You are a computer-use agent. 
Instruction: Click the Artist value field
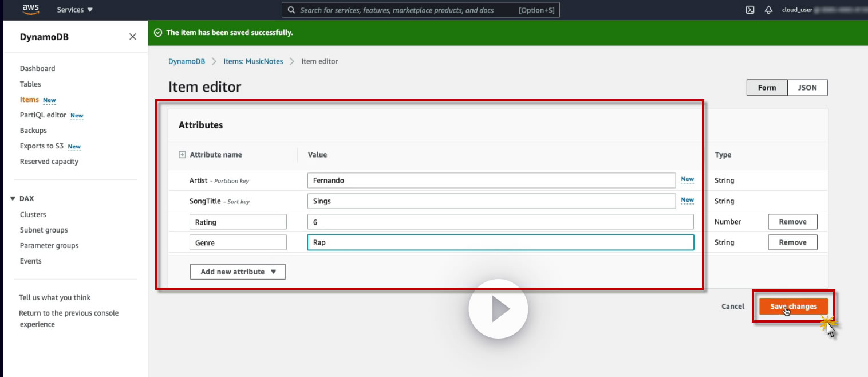click(491, 180)
